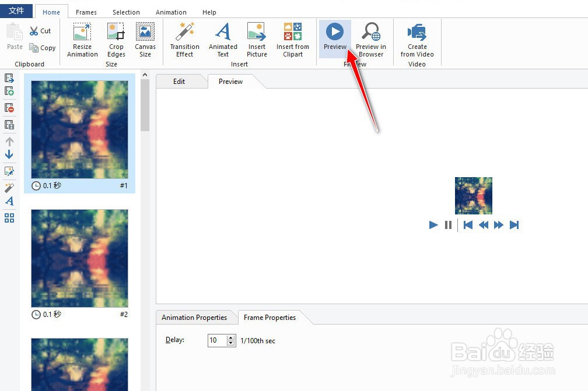Open the Help ribbon tab

point(209,12)
